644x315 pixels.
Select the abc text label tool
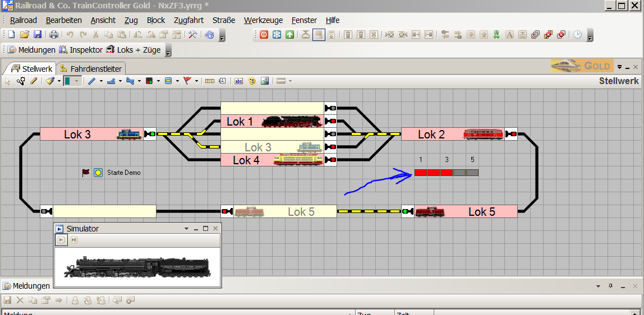tap(238, 81)
